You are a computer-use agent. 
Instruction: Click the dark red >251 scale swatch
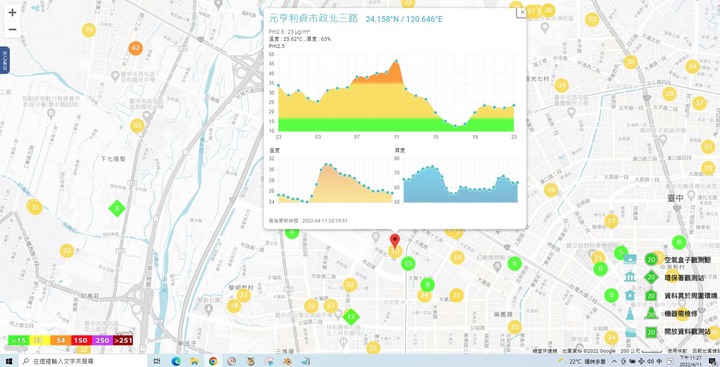click(123, 340)
